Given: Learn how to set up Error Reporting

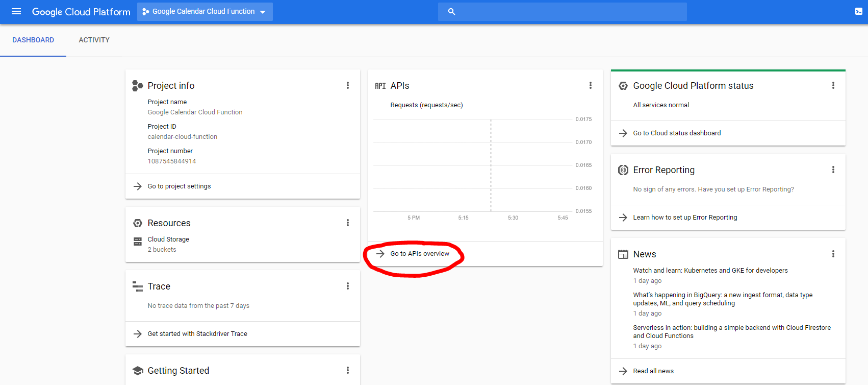Looking at the screenshot, I should click(685, 218).
